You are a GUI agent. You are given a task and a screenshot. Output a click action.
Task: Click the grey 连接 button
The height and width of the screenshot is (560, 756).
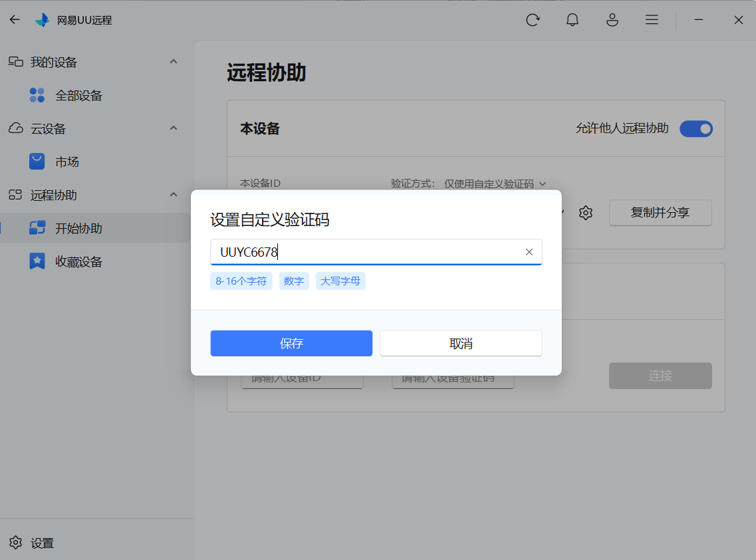pyautogui.click(x=660, y=376)
